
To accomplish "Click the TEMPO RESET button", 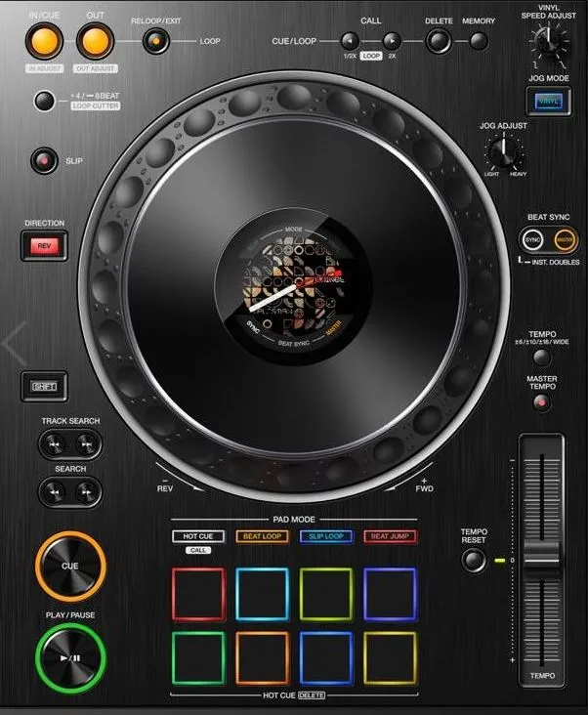I will [474, 560].
